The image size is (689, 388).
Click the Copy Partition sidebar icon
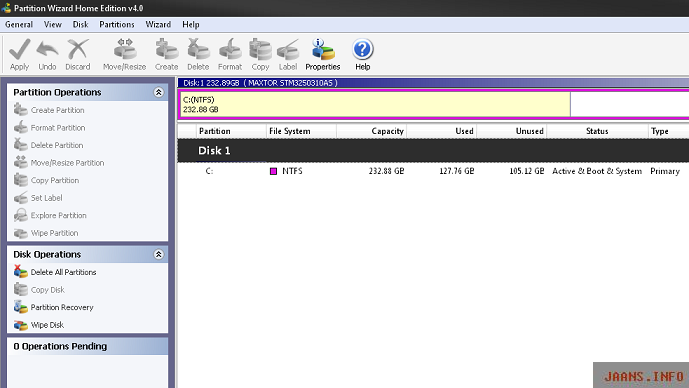pos(20,180)
